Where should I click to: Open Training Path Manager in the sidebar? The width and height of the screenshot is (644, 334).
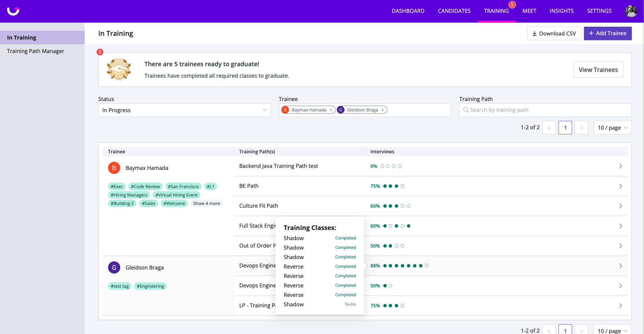[x=35, y=51]
